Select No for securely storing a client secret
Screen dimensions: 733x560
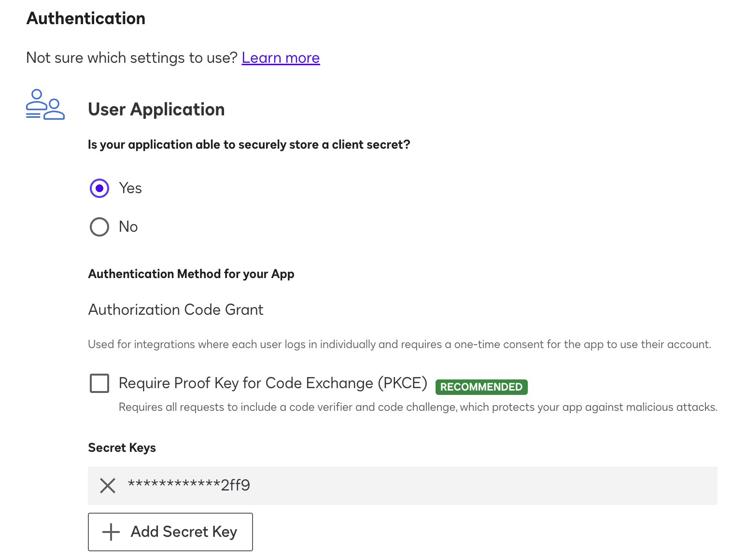pyautogui.click(x=99, y=227)
